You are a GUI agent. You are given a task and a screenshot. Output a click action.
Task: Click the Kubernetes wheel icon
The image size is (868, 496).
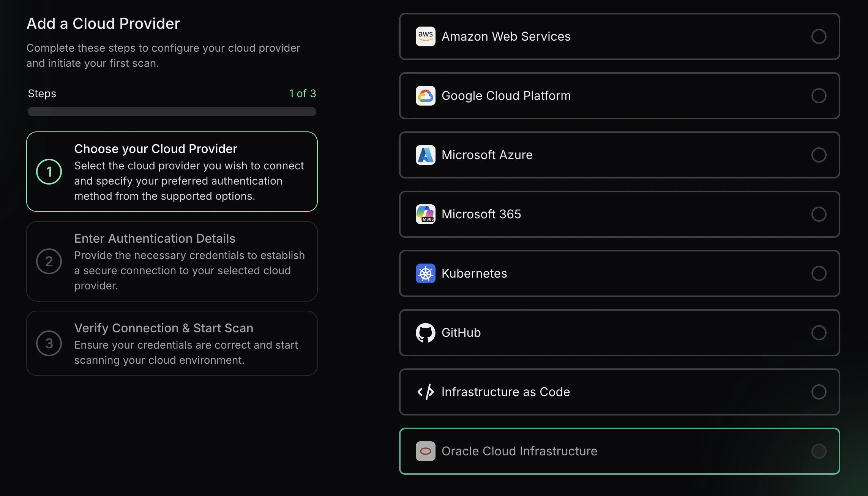point(425,273)
